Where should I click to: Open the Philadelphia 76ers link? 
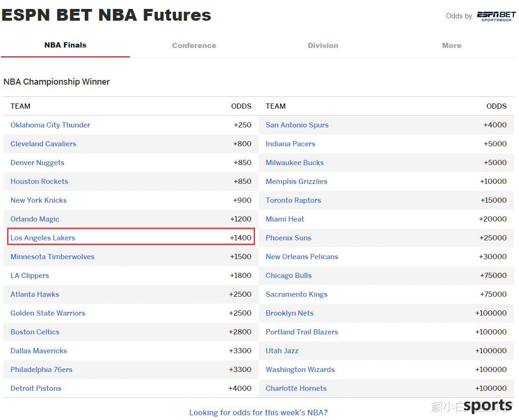[41, 370]
